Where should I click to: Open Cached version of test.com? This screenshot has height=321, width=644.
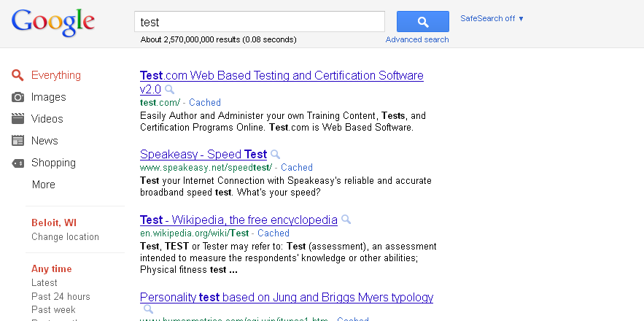(x=204, y=102)
